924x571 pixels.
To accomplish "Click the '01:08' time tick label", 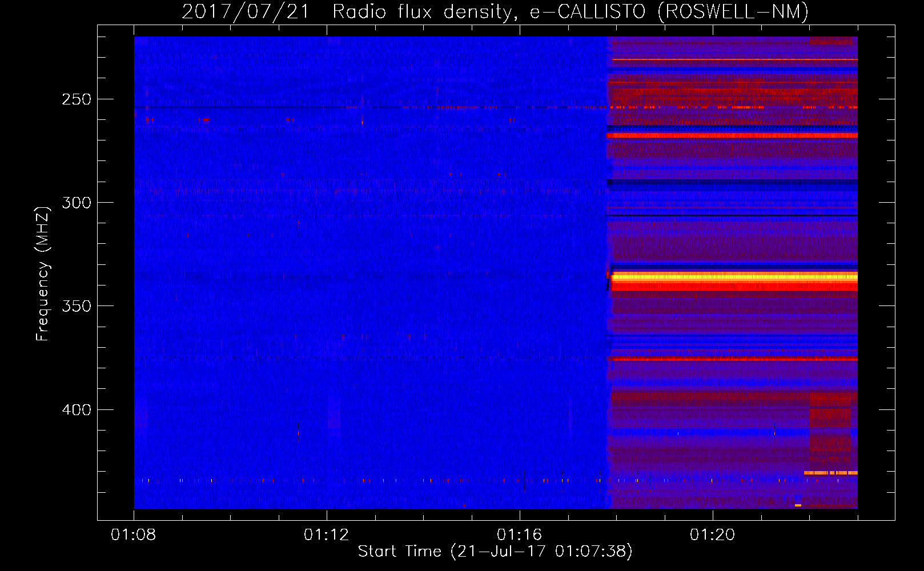I will (x=133, y=535).
